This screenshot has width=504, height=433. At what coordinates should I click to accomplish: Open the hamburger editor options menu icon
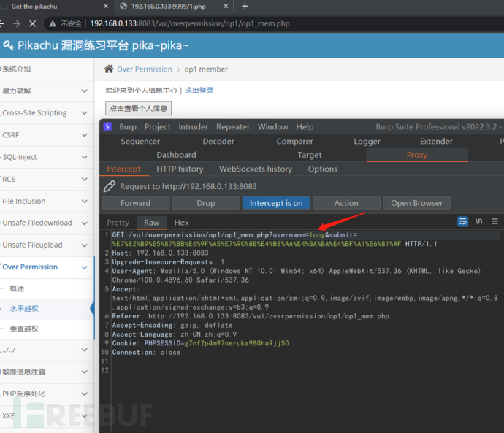[495, 221]
